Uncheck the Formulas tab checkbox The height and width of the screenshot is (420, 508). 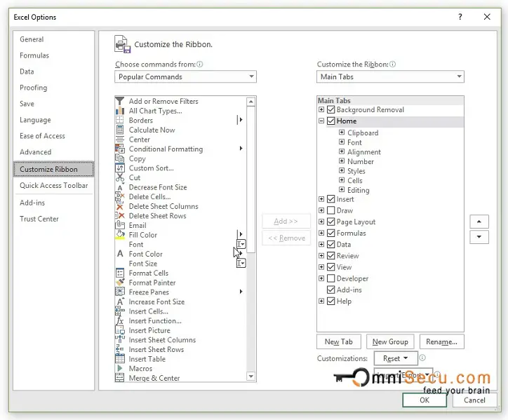coord(330,233)
